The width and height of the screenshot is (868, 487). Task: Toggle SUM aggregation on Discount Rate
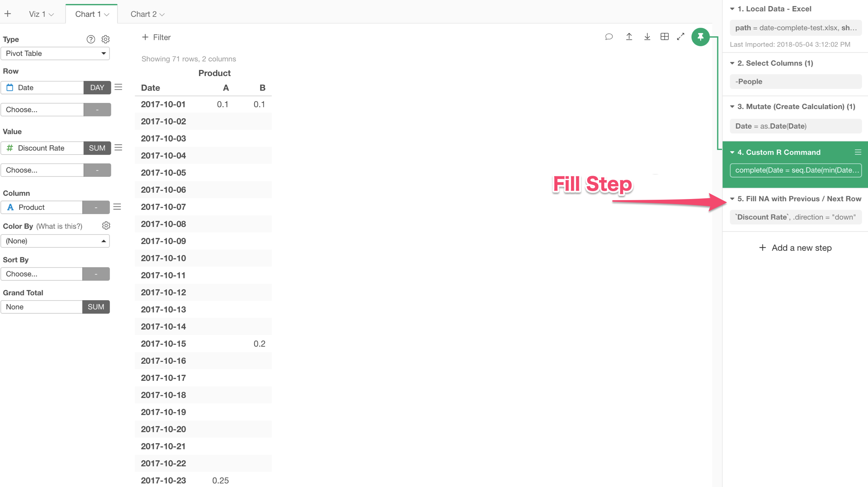point(96,147)
